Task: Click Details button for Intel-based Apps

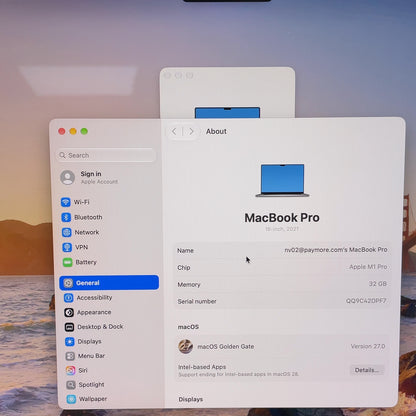Action: 366,370
